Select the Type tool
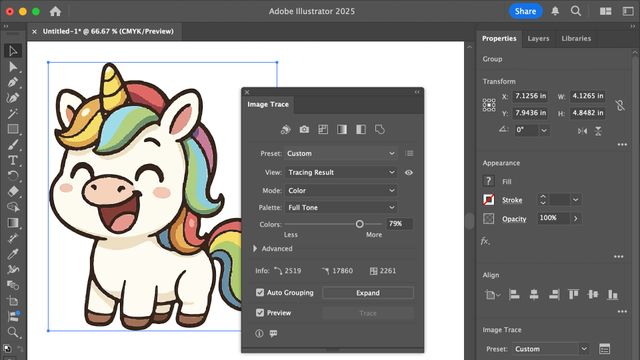 pyautogui.click(x=13, y=160)
